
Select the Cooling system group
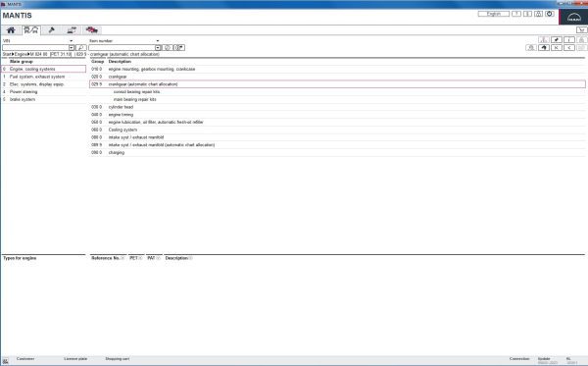click(x=337, y=130)
